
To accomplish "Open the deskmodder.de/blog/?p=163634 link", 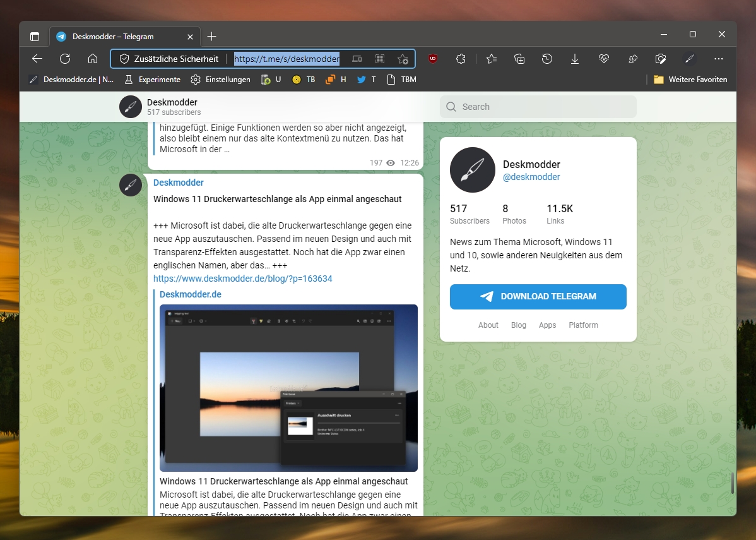I will (242, 279).
